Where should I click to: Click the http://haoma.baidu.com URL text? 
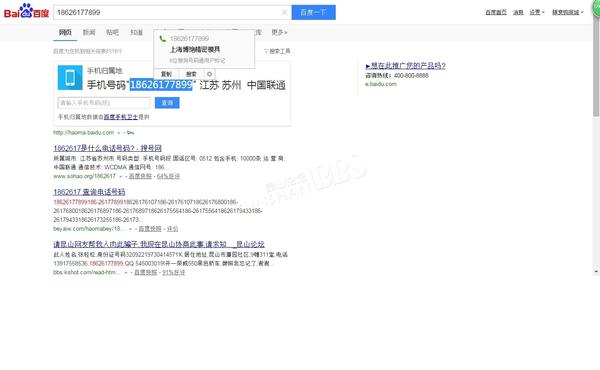pos(84,132)
